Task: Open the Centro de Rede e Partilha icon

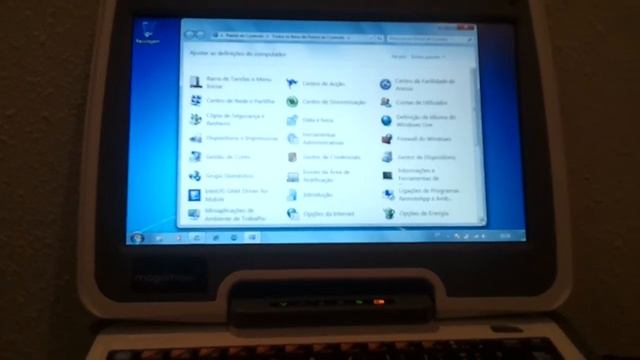Action: [x=196, y=100]
